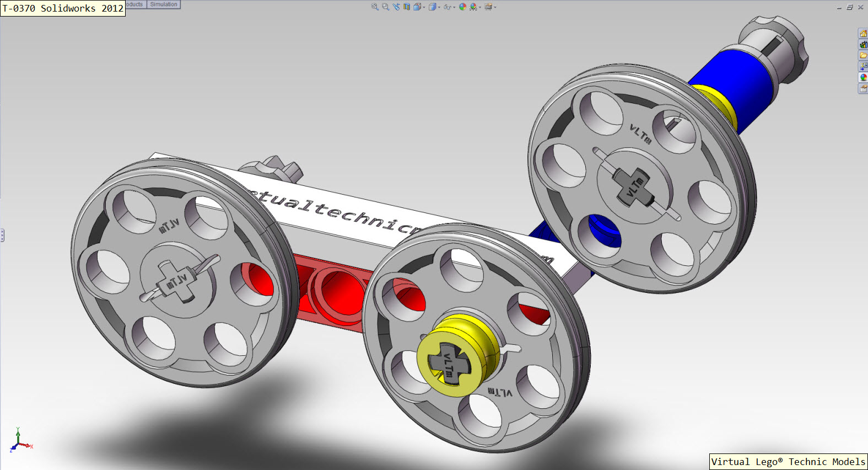Image resolution: width=868 pixels, height=470 pixels.
Task: Click the Hide/Show Items glasses icon
Action: tap(447, 7)
